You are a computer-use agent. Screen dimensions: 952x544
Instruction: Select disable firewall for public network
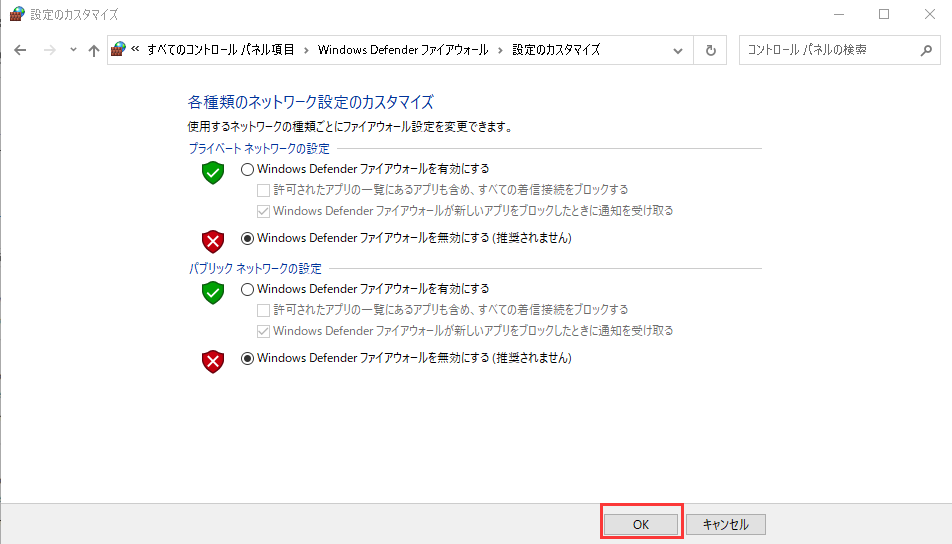(x=248, y=358)
